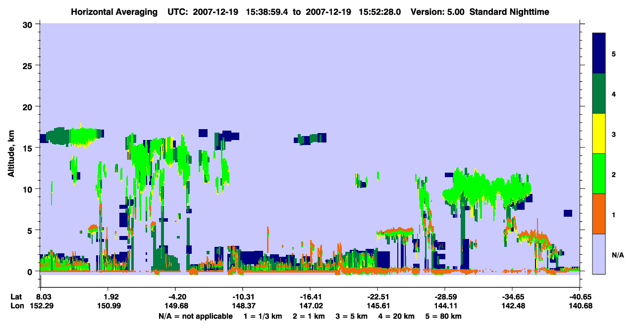
Task: Click 'Version: 5.00' in the title
Action: [437, 11]
